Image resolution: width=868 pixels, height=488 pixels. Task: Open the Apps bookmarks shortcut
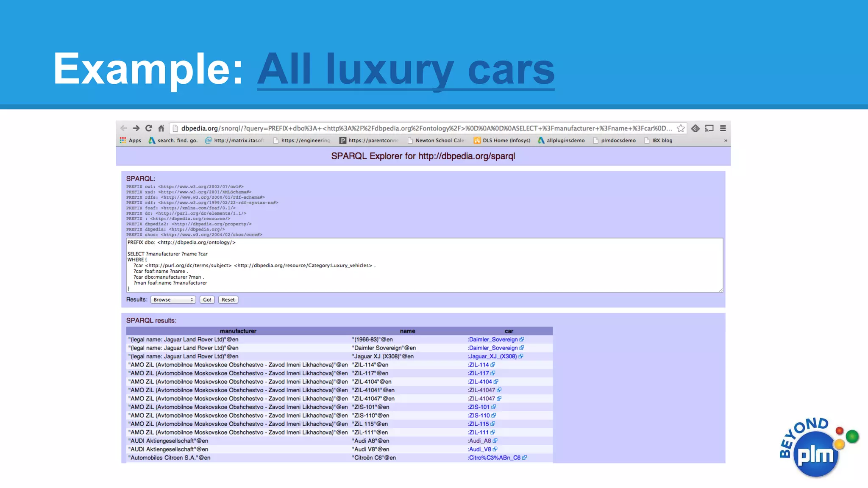tap(131, 140)
